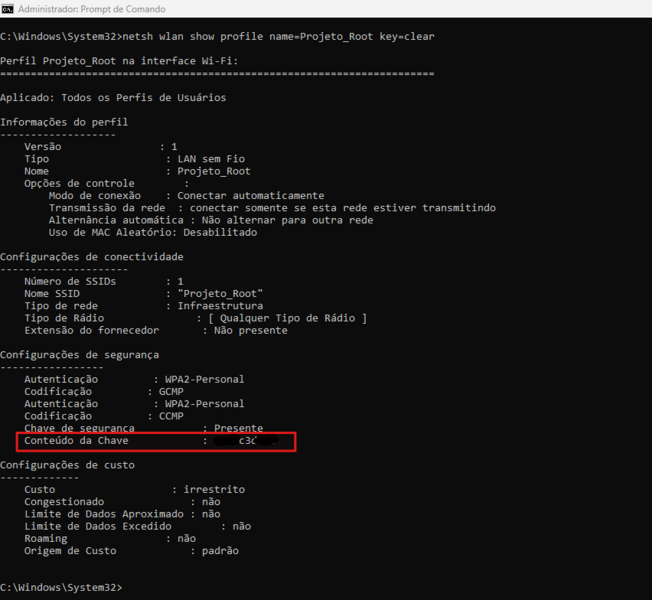652x600 pixels.
Task: Click the 'Infraestrutura' network type value
Action: point(220,306)
